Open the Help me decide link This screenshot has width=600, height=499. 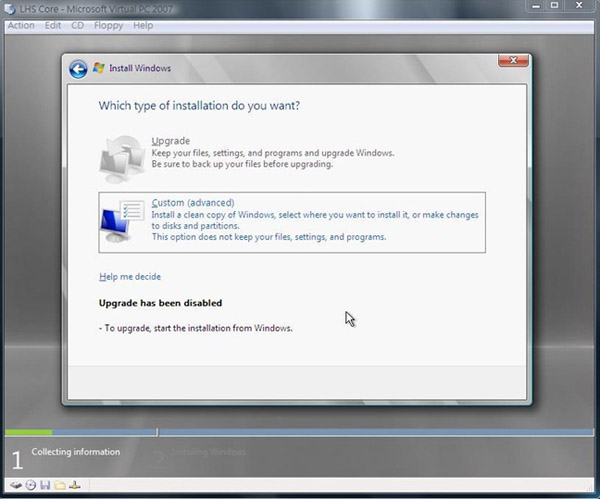pos(129,277)
